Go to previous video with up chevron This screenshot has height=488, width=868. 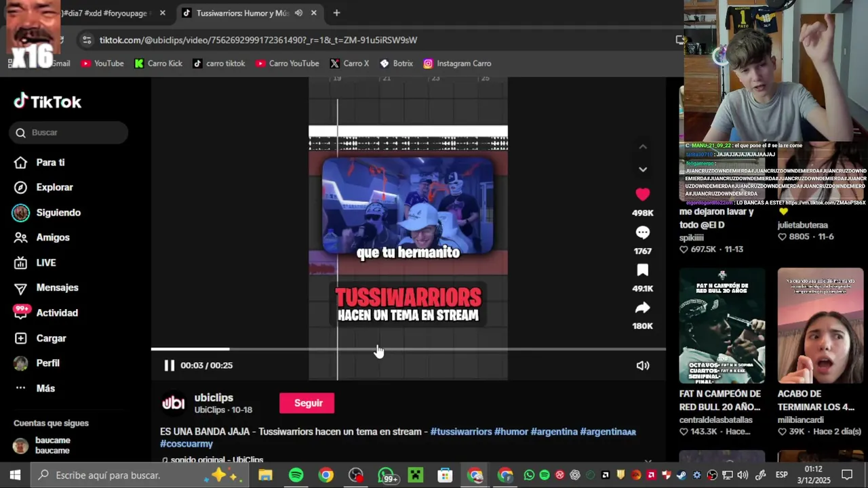(643, 147)
